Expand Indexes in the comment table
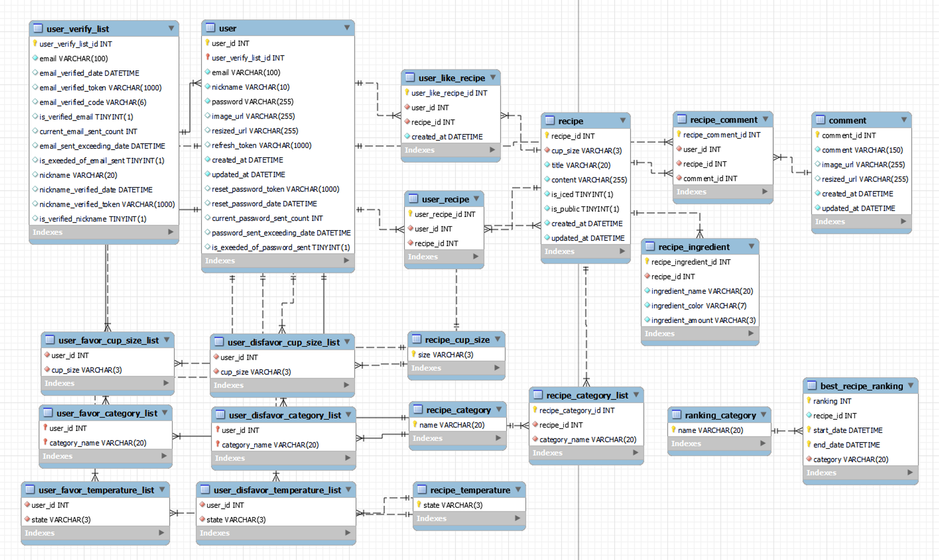 coord(903,221)
